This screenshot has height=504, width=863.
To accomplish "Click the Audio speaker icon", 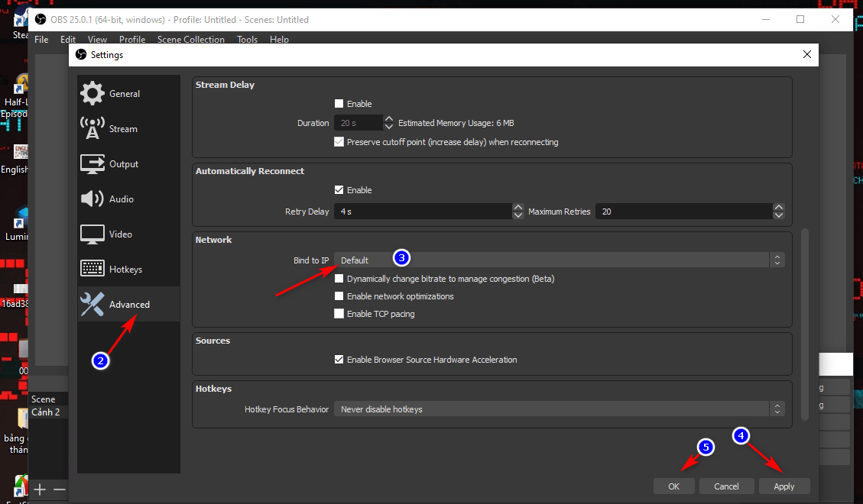I will tap(92, 199).
